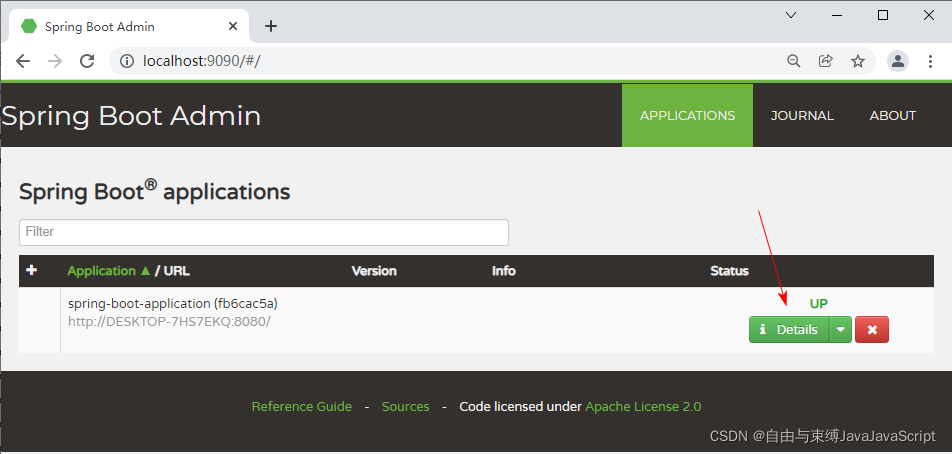952x454 pixels.
Task: Open the Reference Guide footer link
Action: point(302,407)
